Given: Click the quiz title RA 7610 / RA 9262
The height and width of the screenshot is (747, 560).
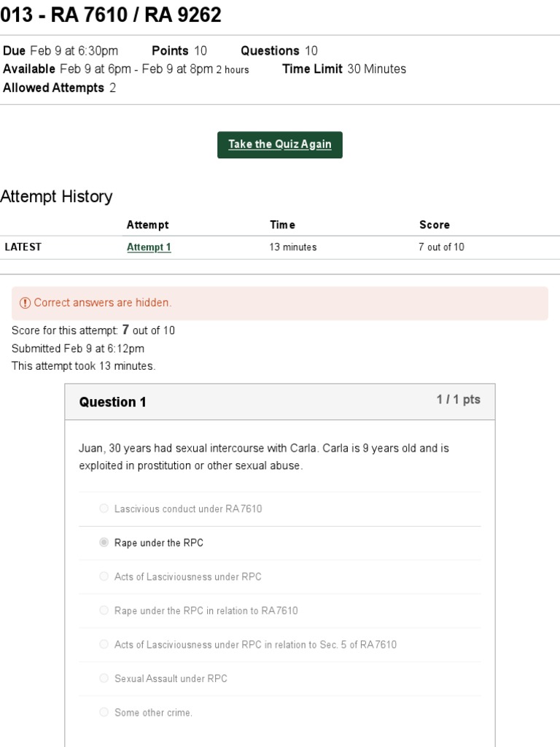Looking at the screenshot, I should pos(111,15).
